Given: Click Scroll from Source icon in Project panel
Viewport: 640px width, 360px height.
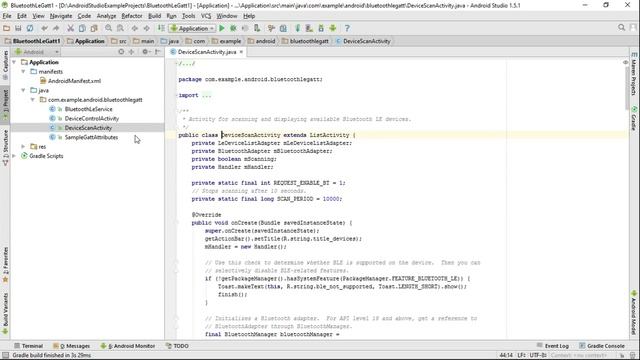Looking at the screenshot, I should 121,52.
